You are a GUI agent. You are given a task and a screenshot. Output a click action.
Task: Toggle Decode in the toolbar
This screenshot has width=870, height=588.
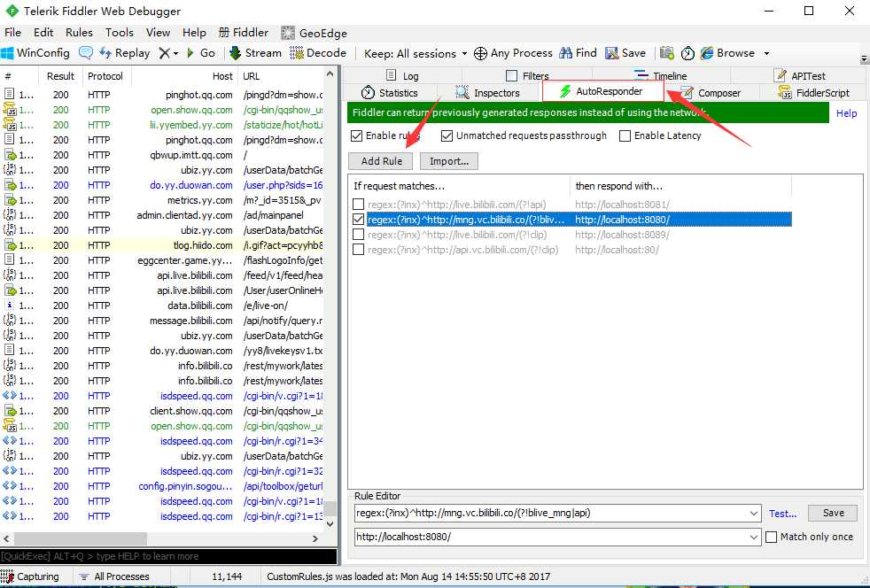(318, 53)
